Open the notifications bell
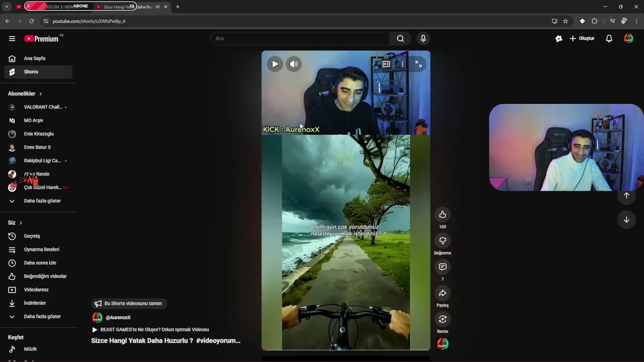The width and height of the screenshot is (644, 362). tap(609, 38)
